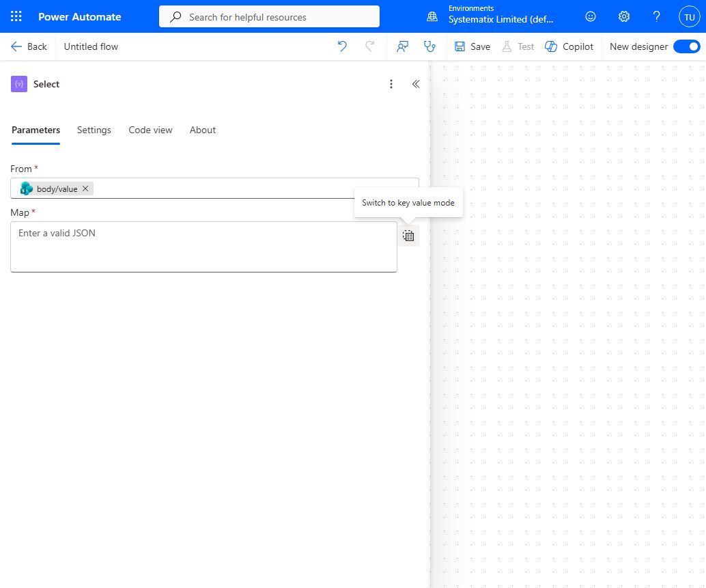Image resolution: width=706 pixels, height=588 pixels.
Task: Click inside the From field
Action: coord(214,188)
